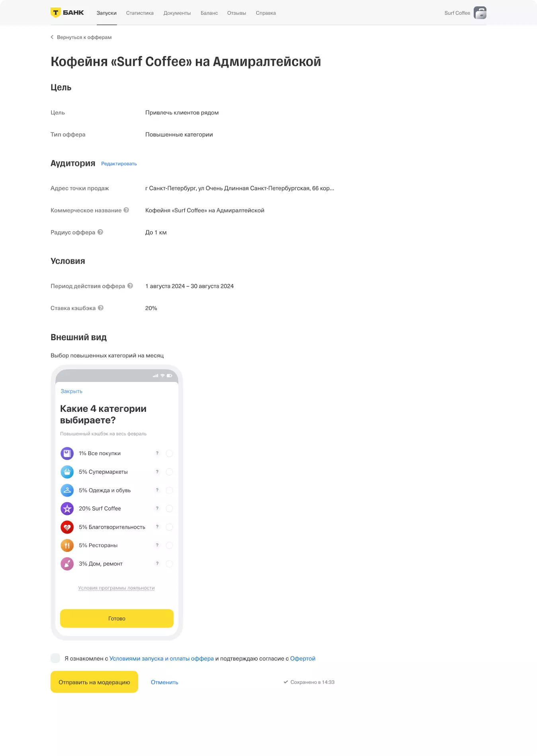Click help icon next to Ставка кэшбэка
This screenshot has height=756, width=537.
tap(101, 308)
